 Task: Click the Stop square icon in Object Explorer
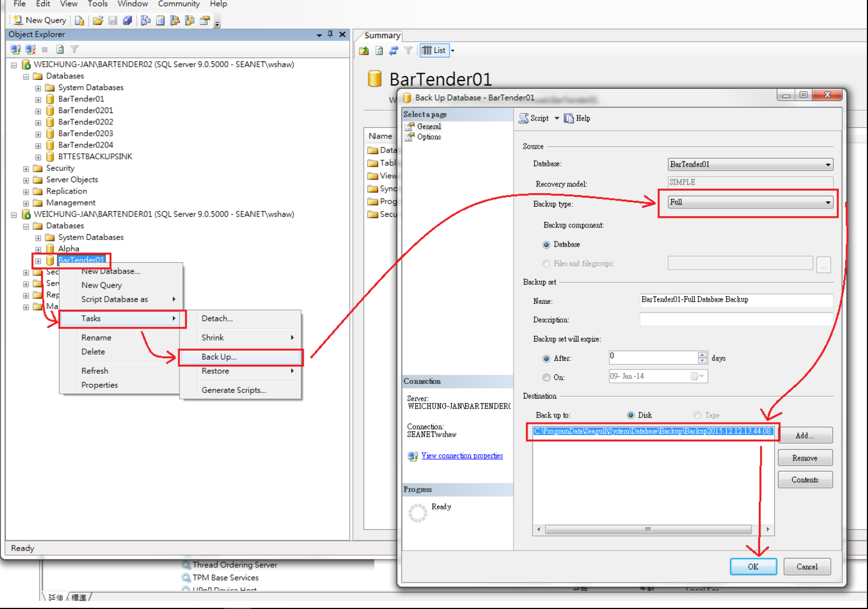coord(45,50)
